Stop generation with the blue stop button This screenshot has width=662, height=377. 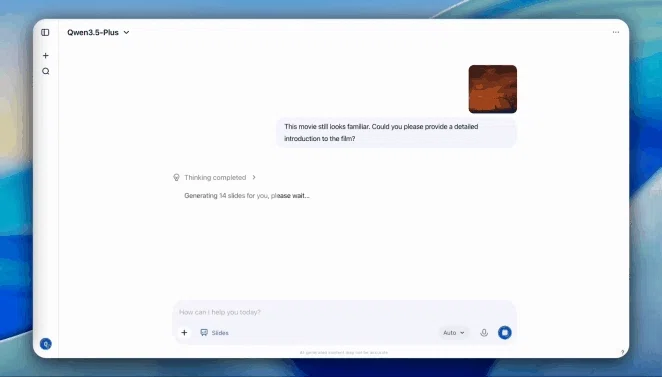tap(505, 333)
